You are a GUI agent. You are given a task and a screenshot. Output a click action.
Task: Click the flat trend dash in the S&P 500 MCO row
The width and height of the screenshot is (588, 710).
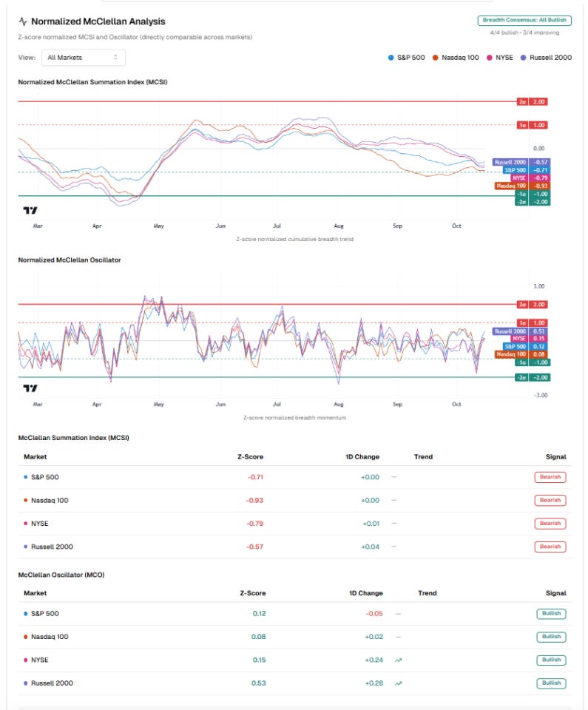click(x=398, y=614)
